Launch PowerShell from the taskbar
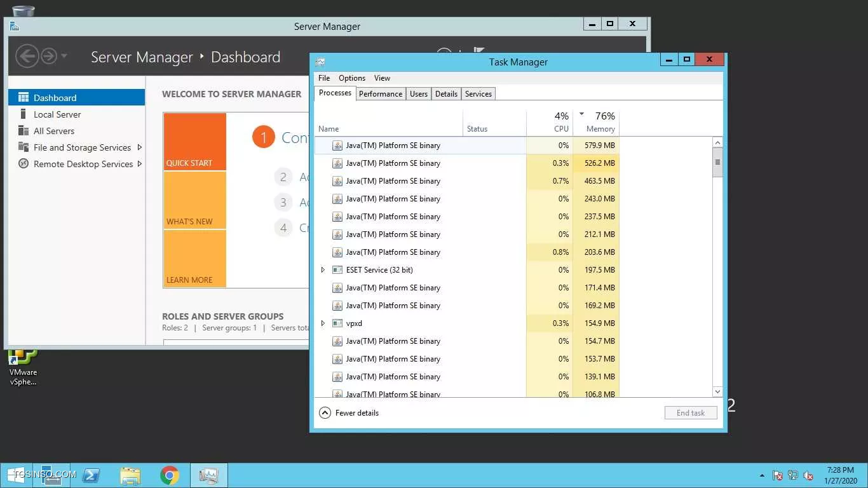The image size is (868, 488). click(x=91, y=475)
